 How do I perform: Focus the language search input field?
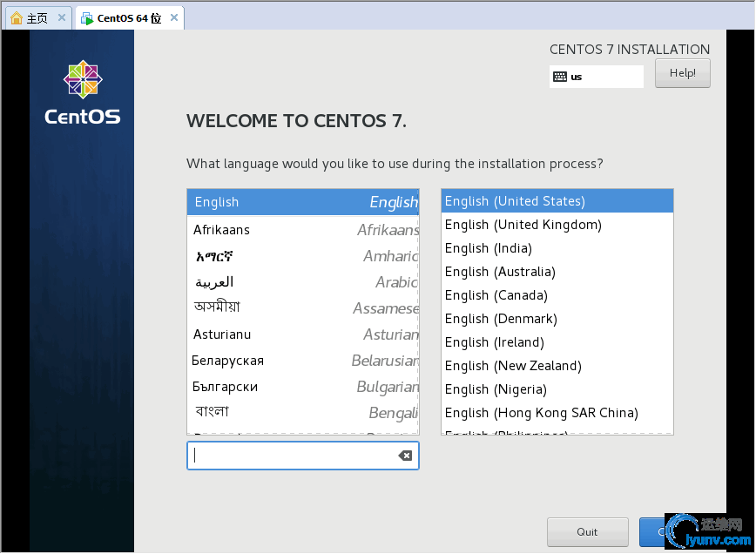click(303, 456)
